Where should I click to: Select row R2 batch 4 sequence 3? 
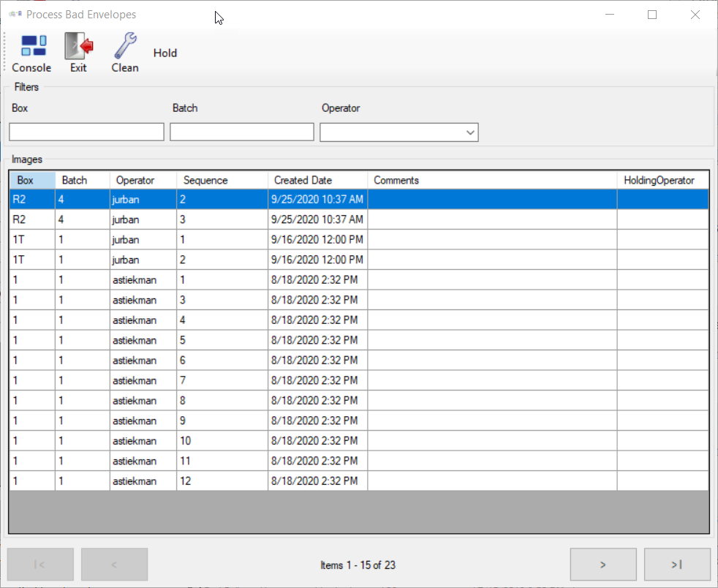click(359, 219)
